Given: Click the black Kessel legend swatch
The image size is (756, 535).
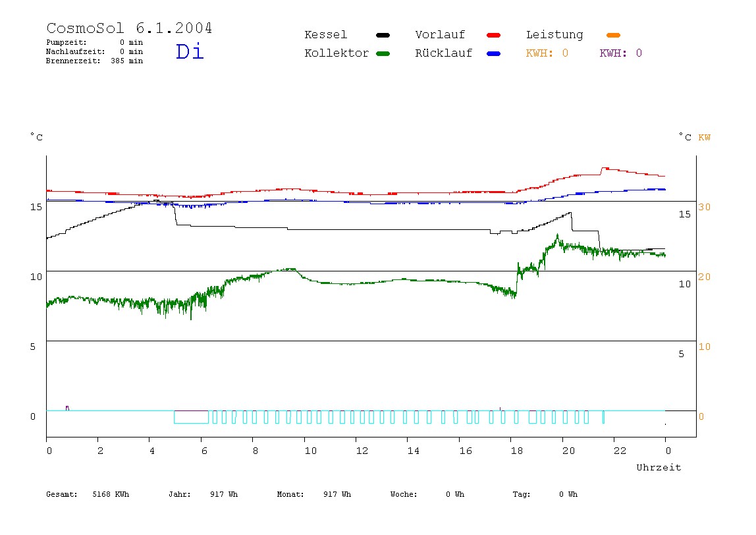Looking at the screenshot, I should point(383,35).
